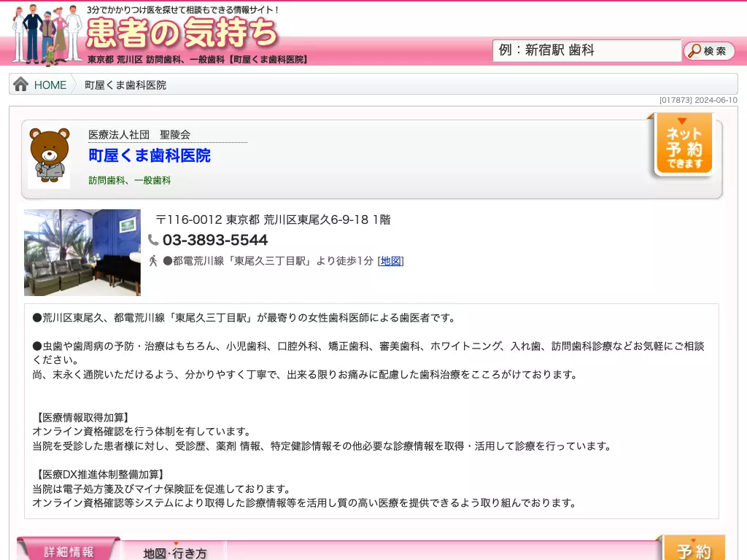Click the bear mascot clinic icon
The image size is (747, 560).
click(x=49, y=157)
